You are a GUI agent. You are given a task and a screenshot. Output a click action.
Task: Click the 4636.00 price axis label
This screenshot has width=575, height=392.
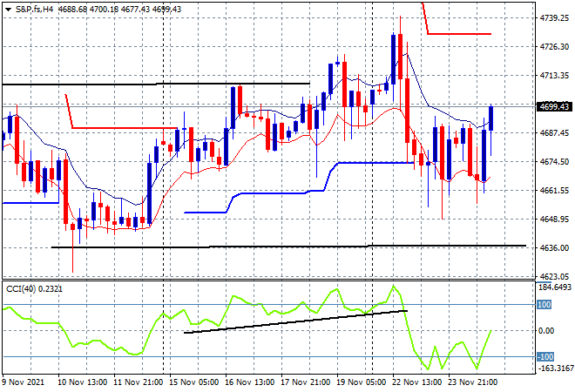tap(554, 248)
